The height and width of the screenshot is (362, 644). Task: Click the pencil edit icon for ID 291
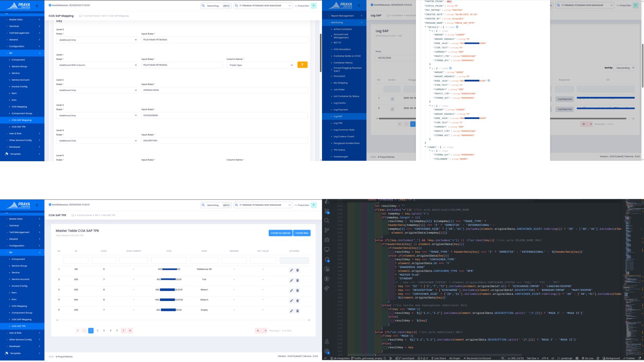click(291, 270)
